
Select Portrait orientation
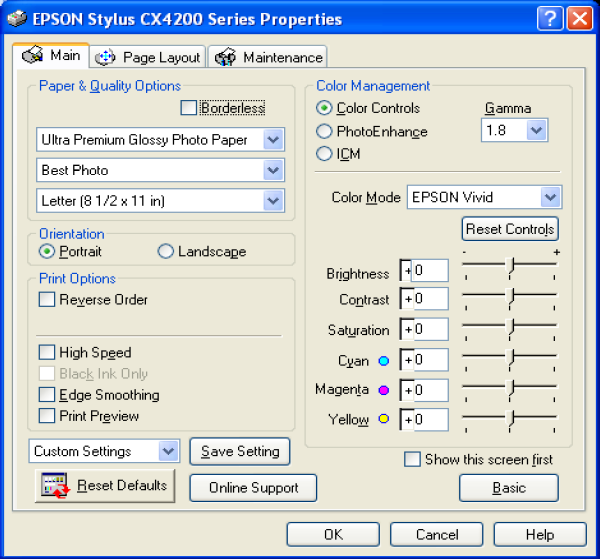click(47, 251)
